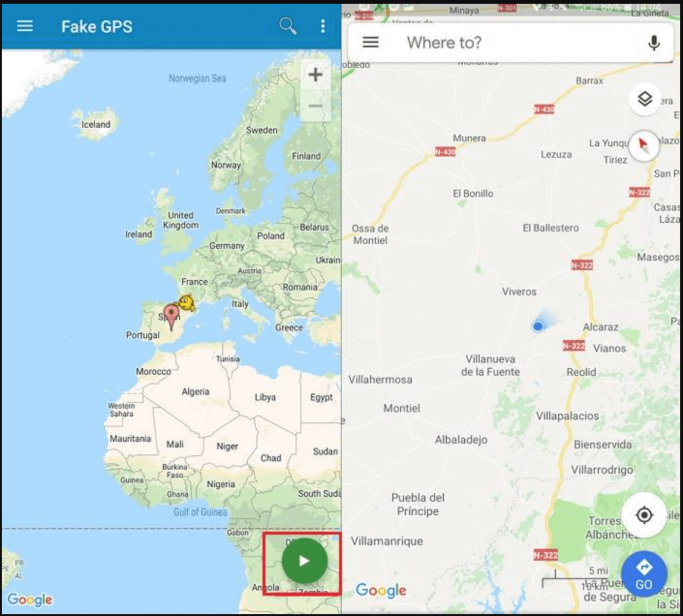
Task: Click the Villarrodrigo label
Action: (602, 470)
